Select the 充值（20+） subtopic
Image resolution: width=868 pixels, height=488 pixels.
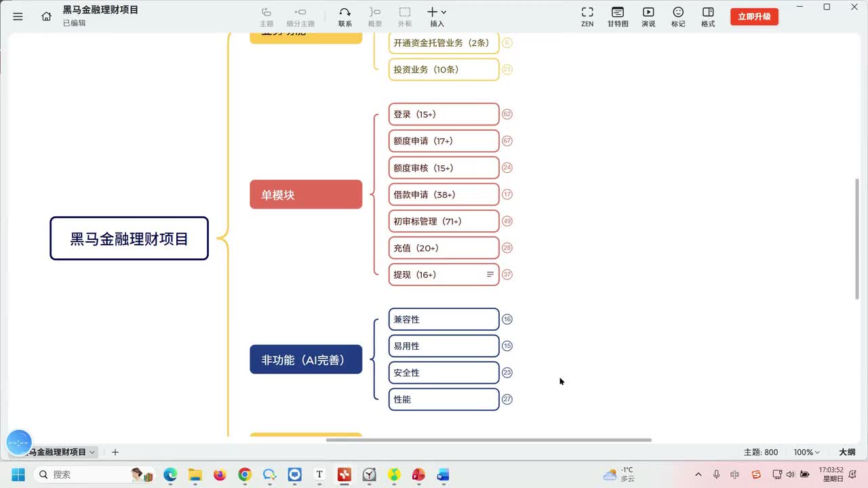pos(443,248)
